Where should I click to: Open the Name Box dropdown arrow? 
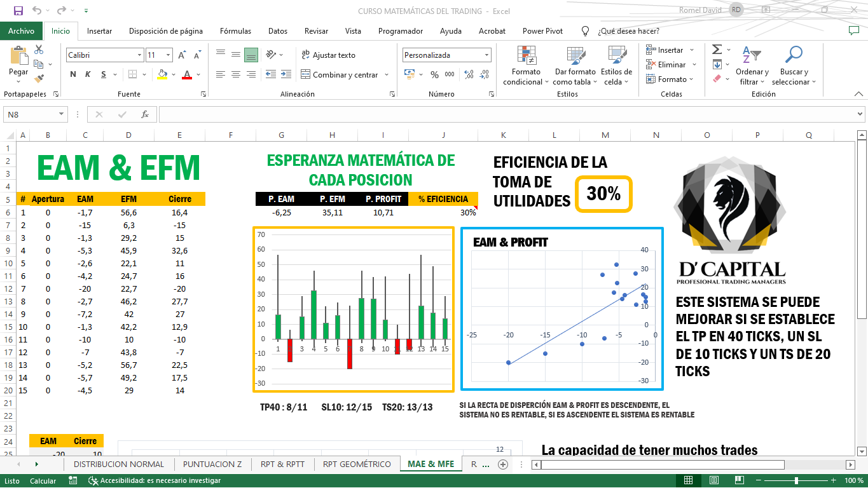[x=62, y=114]
